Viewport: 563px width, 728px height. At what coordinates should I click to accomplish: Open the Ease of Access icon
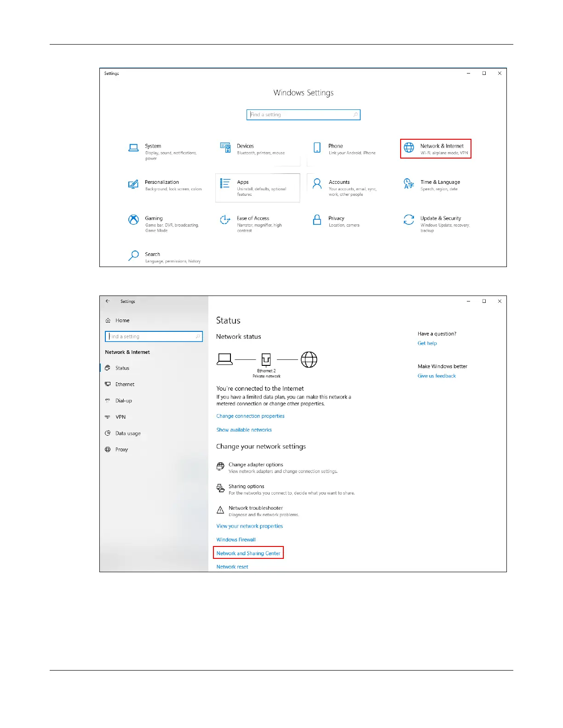[x=225, y=220]
